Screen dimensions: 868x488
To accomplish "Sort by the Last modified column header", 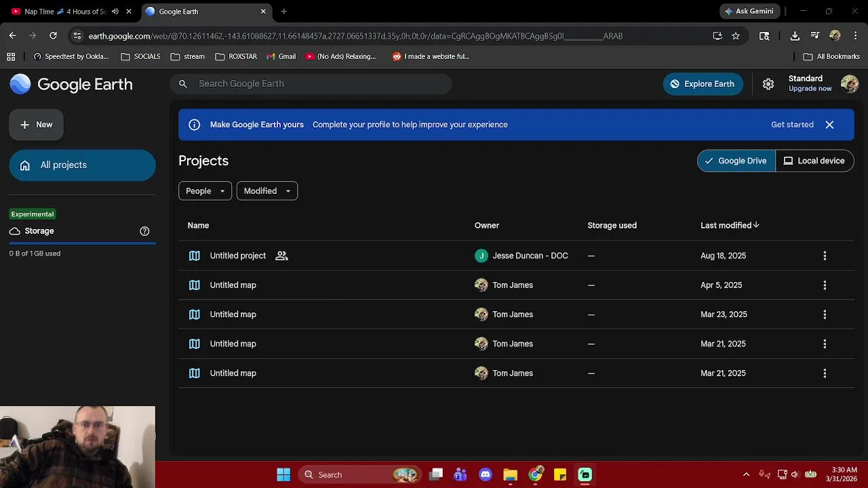I will (730, 225).
